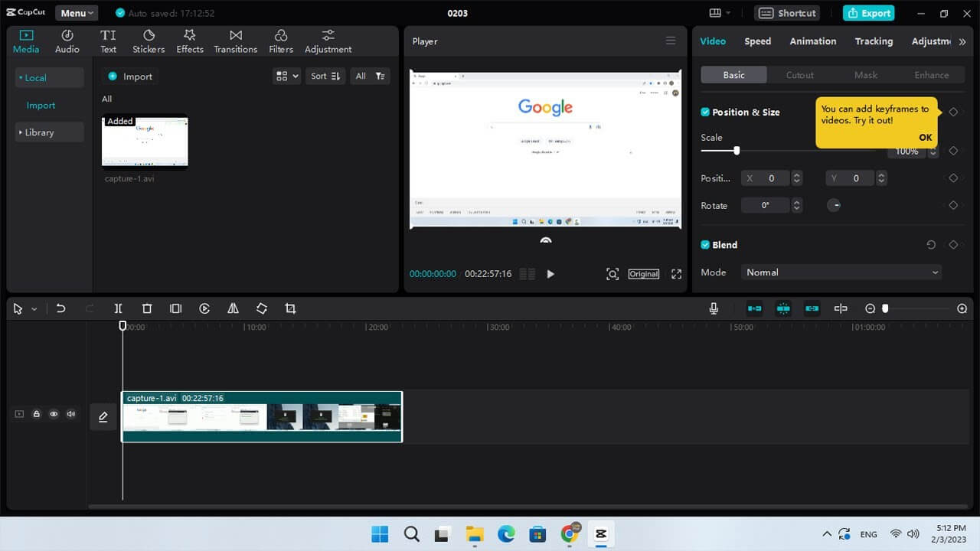This screenshot has width=980, height=551.
Task: Switch to the Speed tab
Action: 758,41
